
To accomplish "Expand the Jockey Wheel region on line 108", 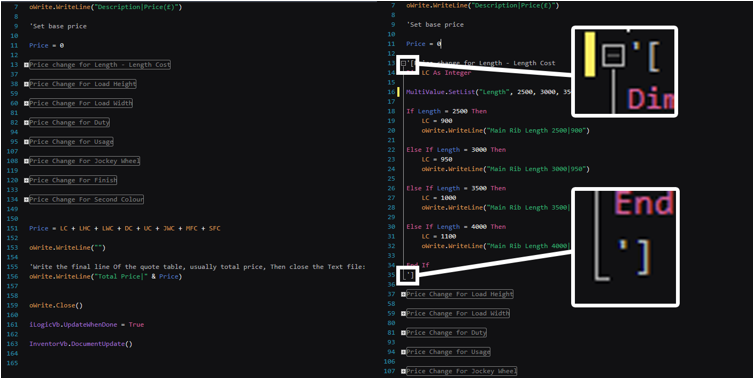I will click(26, 161).
